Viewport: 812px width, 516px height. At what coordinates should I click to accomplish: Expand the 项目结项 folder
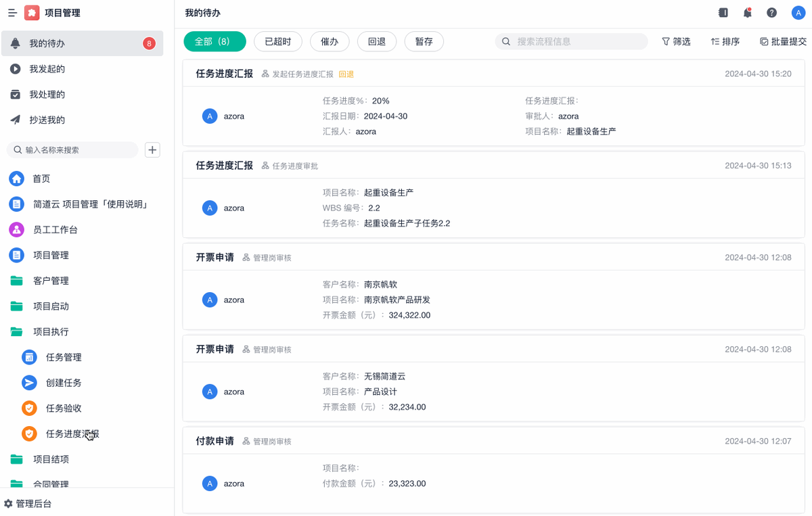click(51, 459)
